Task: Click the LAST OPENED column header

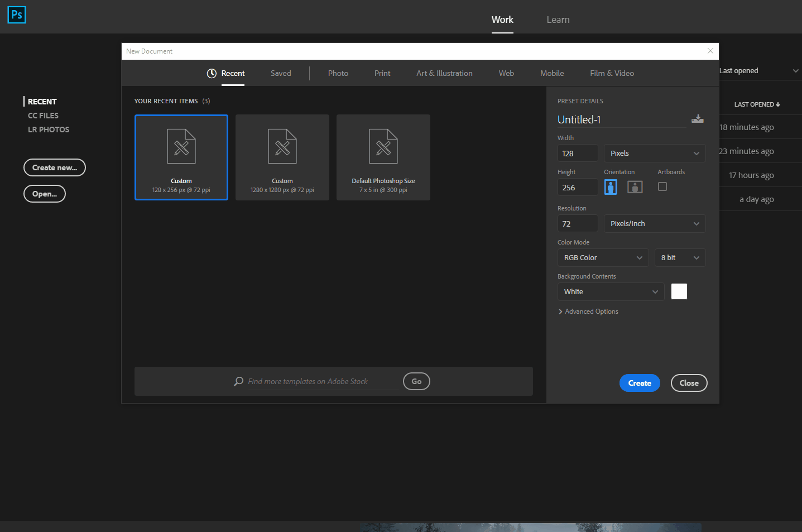Action: (757, 104)
